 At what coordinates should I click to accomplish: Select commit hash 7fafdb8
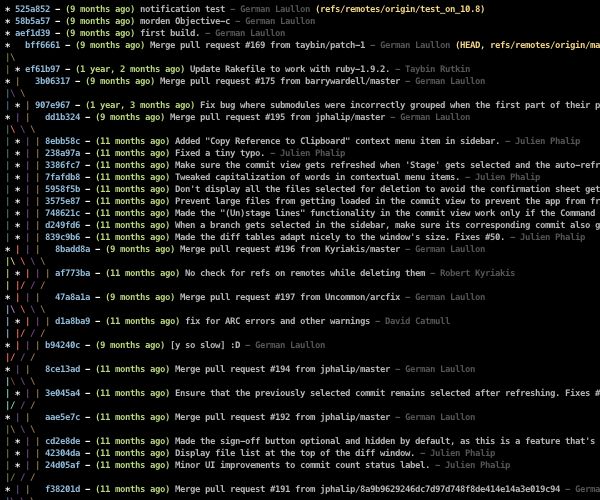click(63, 177)
